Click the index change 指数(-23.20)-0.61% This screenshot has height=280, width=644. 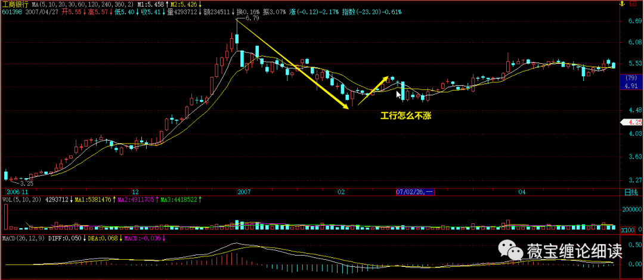coord(372,13)
